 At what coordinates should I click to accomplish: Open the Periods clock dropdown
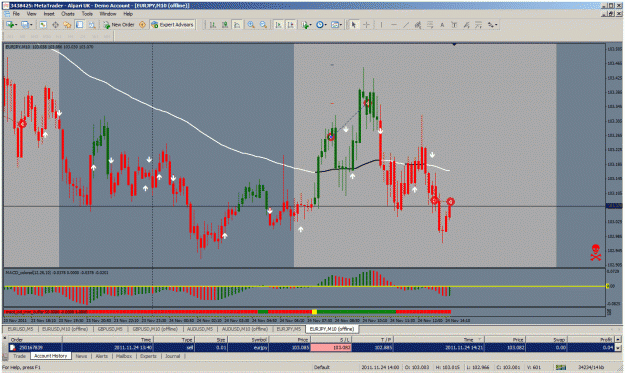pyautogui.click(x=321, y=25)
